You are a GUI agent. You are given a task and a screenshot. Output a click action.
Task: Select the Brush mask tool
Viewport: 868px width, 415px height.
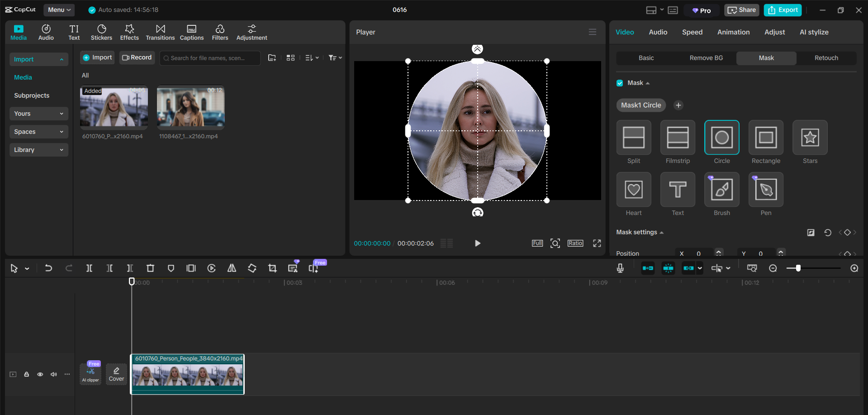tap(721, 190)
